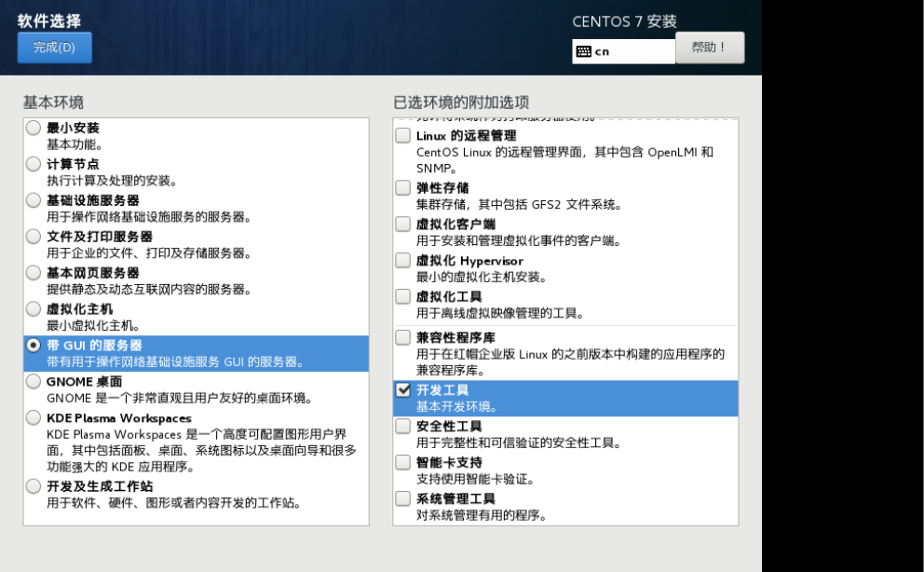This screenshot has width=924, height=572.
Task: Click the CENTOS 7 安装 heading
Action: pyautogui.click(x=624, y=21)
